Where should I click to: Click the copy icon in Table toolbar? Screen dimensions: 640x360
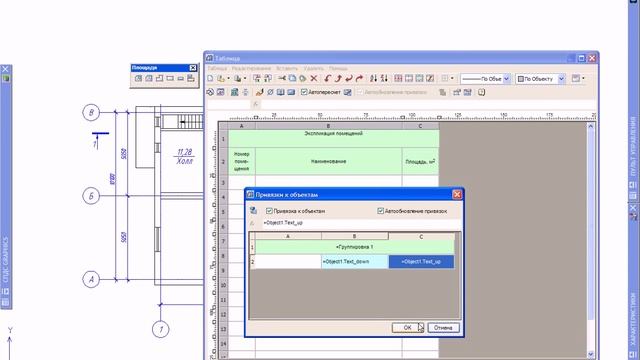click(292, 78)
